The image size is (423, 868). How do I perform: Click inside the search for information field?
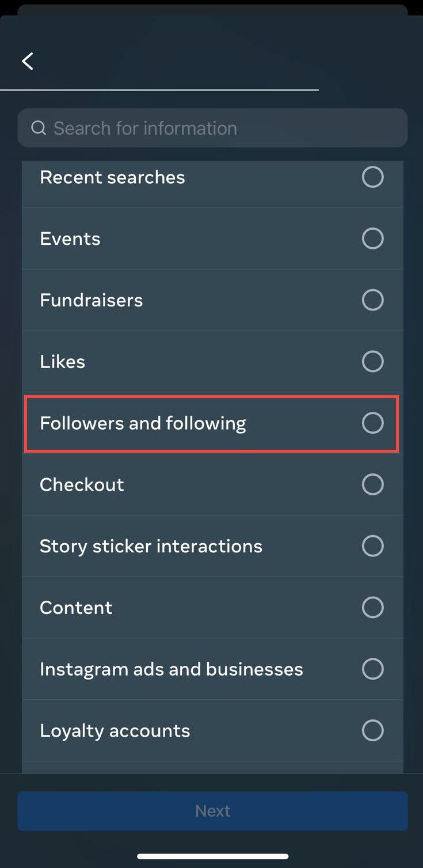point(173,127)
